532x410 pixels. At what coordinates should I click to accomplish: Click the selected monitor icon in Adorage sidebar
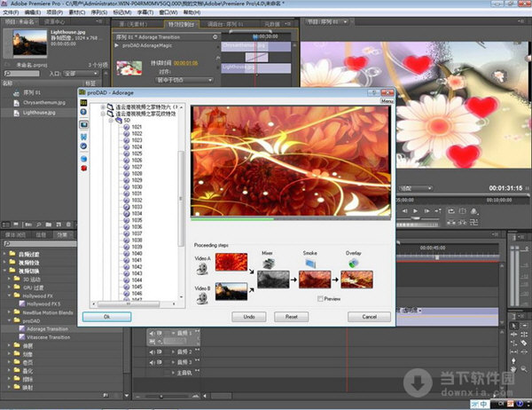coord(84,124)
